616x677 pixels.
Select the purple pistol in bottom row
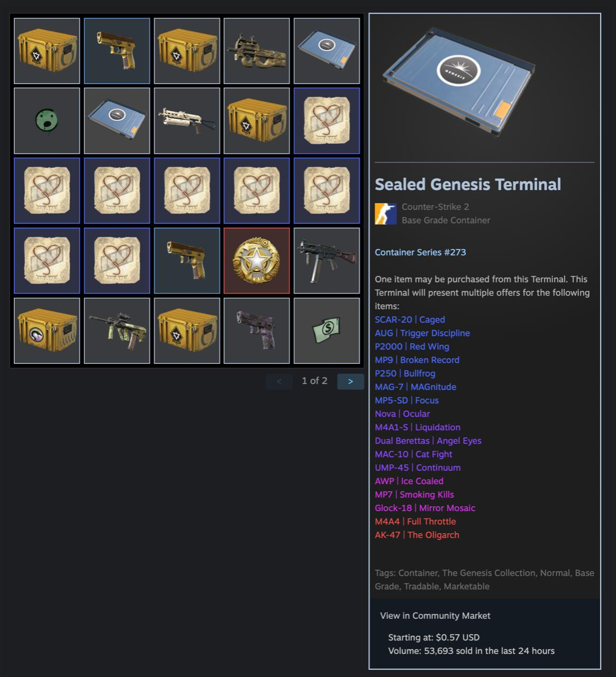(x=257, y=331)
